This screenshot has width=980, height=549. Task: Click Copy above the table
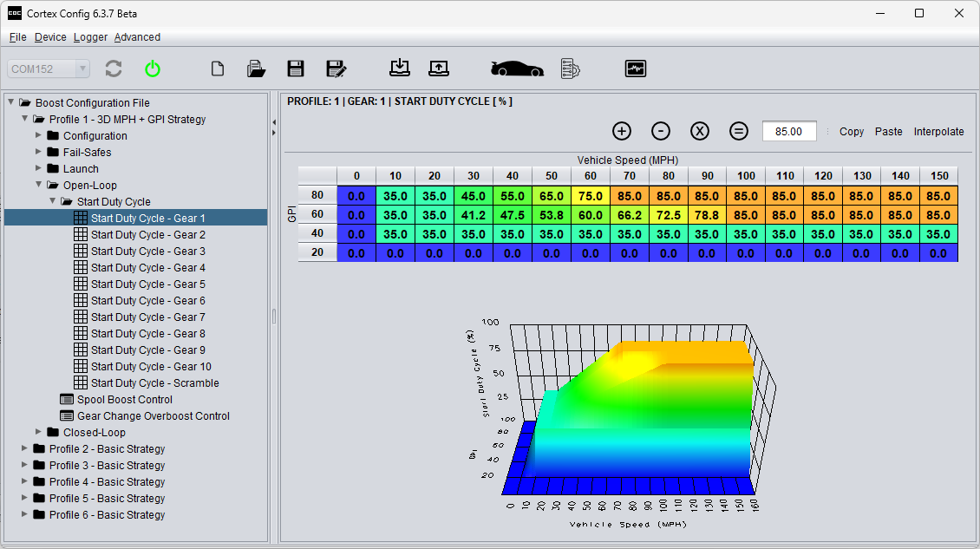(x=851, y=132)
